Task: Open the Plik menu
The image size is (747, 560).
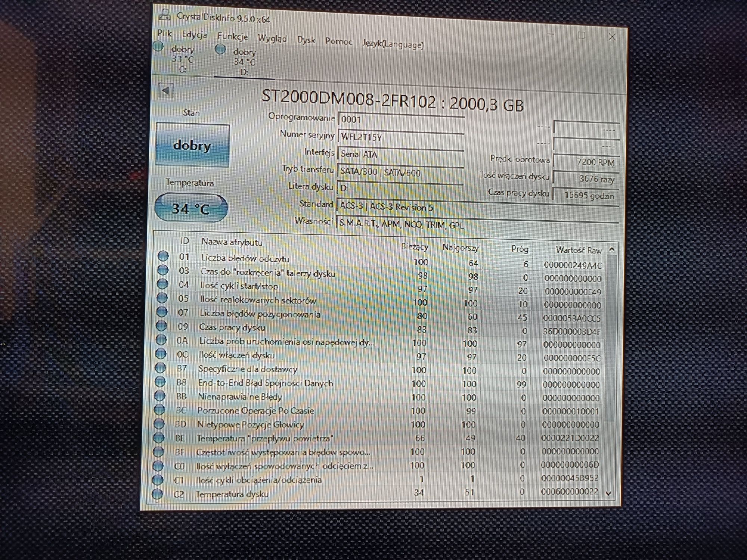Action: click(164, 33)
